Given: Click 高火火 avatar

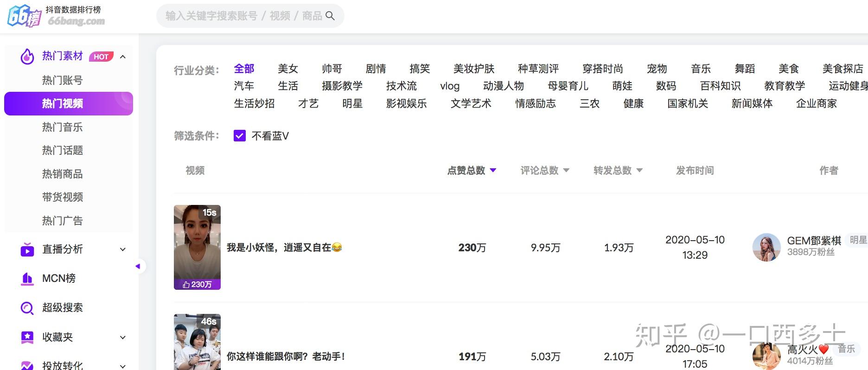Looking at the screenshot, I should (x=766, y=357).
